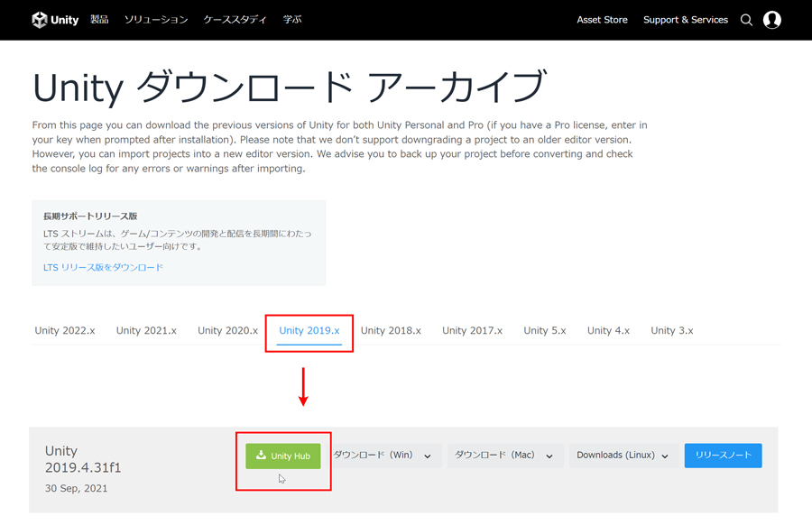
Task: Open the ソリューション menu
Action: tap(156, 20)
